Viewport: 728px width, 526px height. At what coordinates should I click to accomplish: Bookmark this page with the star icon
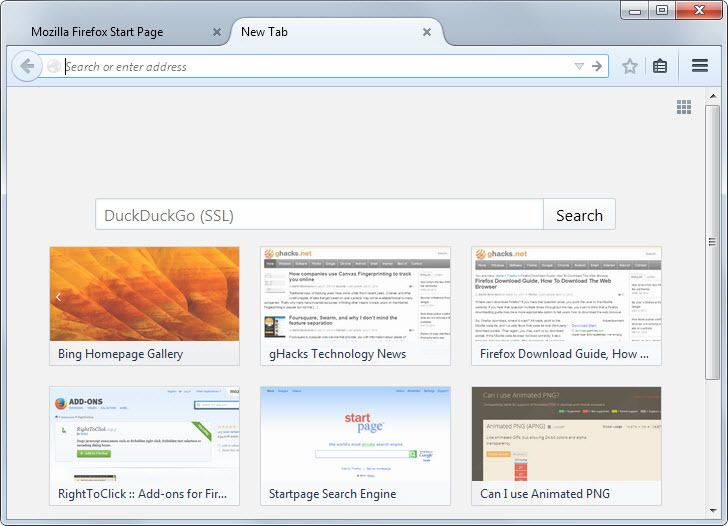pyautogui.click(x=630, y=66)
